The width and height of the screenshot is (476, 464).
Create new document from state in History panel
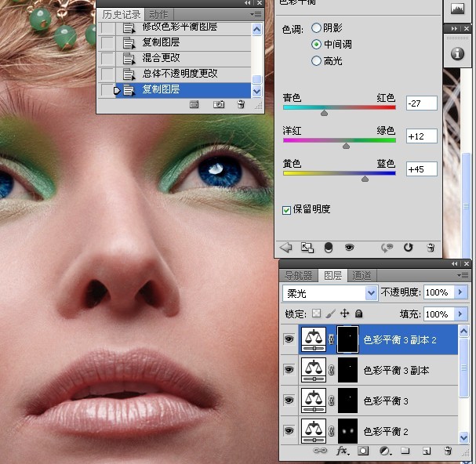194,105
